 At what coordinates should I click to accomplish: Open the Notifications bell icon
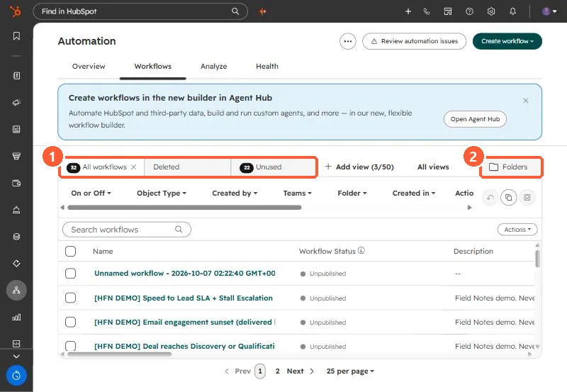point(512,11)
